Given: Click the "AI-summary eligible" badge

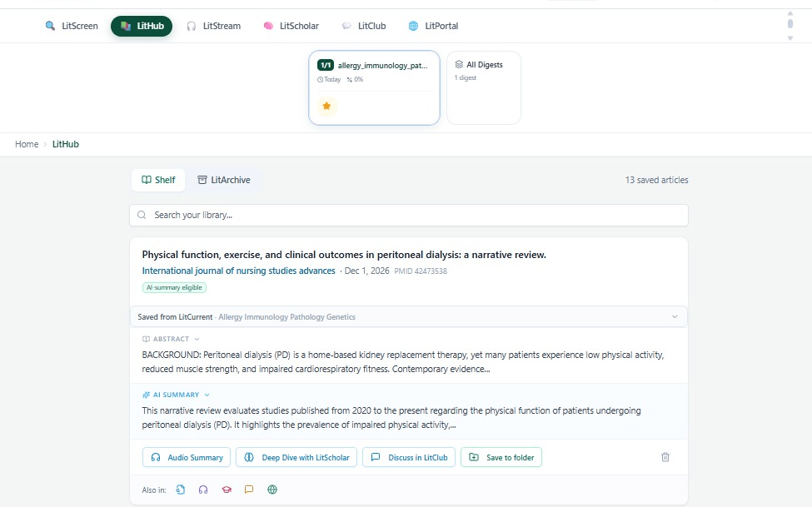Looking at the screenshot, I should click(x=174, y=287).
